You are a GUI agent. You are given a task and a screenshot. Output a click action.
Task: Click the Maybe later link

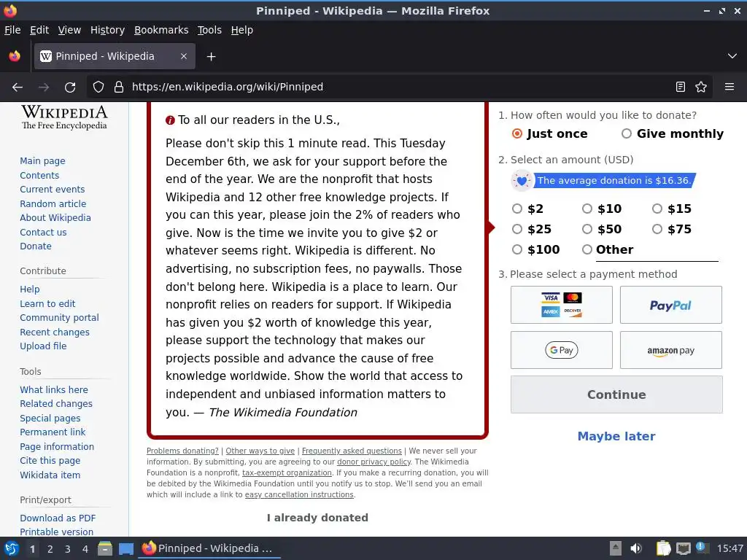pyautogui.click(x=616, y=436)
